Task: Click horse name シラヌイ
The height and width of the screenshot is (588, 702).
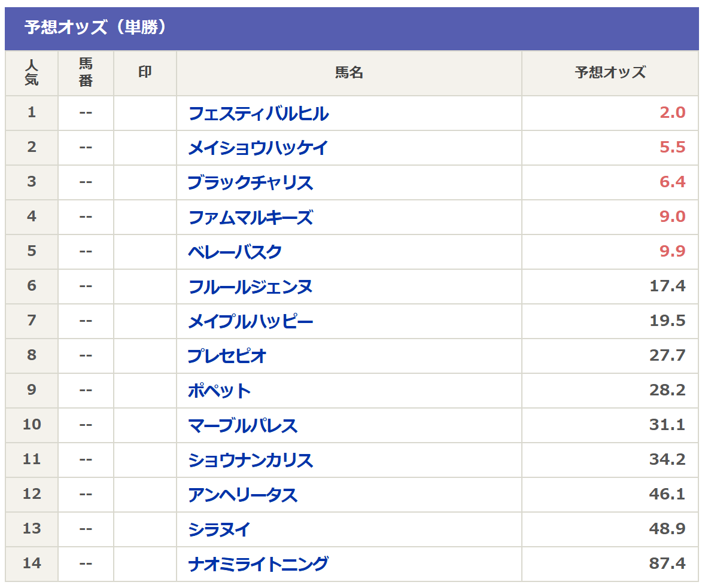Action: [219, 529]
